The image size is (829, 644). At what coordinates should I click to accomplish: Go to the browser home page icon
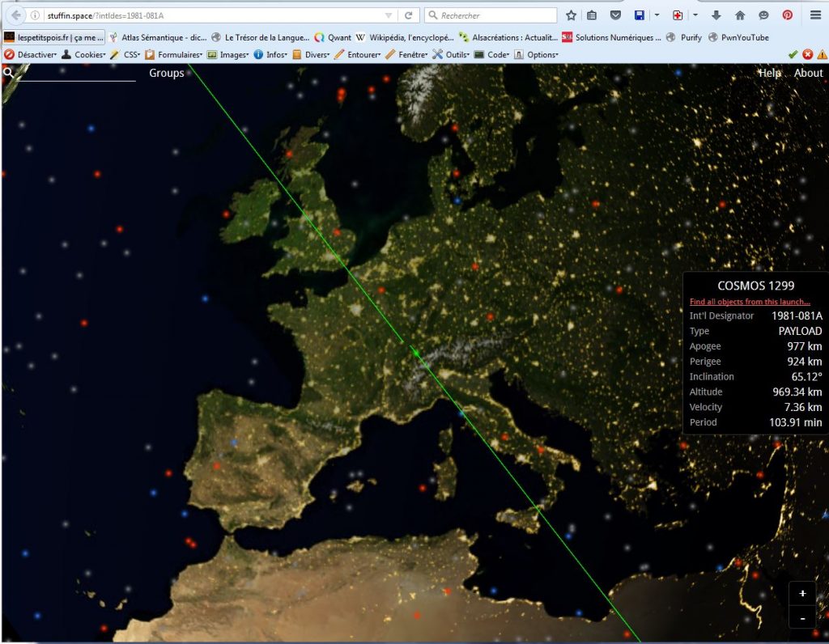740,15
